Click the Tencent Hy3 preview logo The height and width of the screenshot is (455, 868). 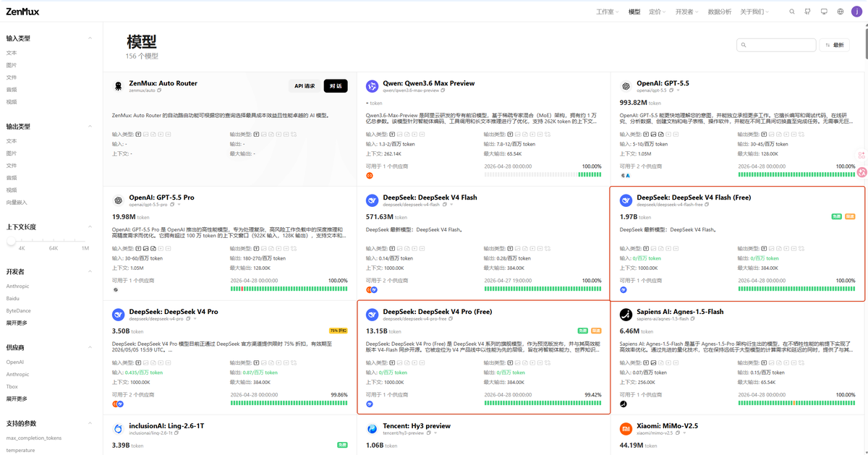tap(372, 429)
